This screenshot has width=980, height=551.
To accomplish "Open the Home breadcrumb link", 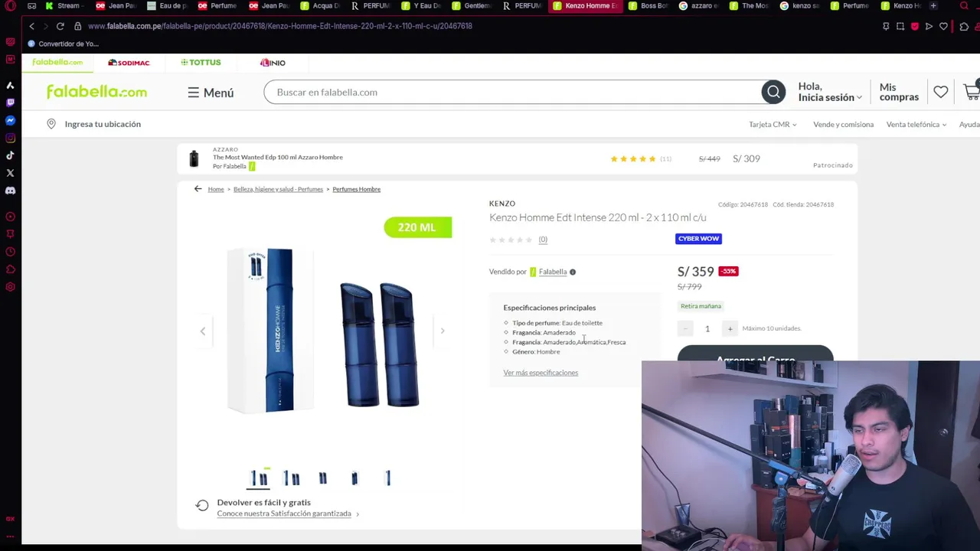I will pyautogui.click(x=216, y=189).
